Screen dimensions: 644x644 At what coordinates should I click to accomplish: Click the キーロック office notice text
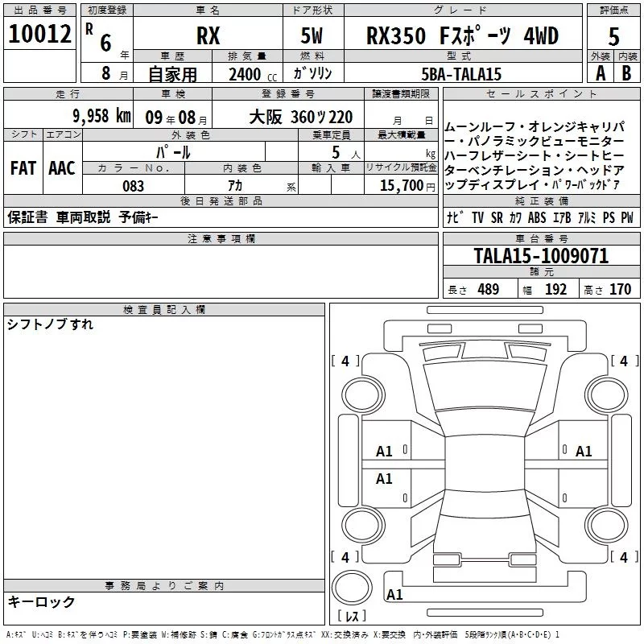[41, 601]
